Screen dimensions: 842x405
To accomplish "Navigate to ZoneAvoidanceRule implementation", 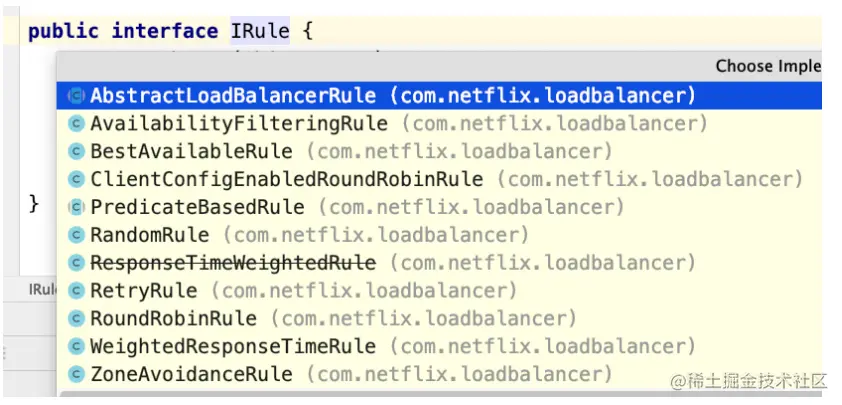I will point(439,374).
